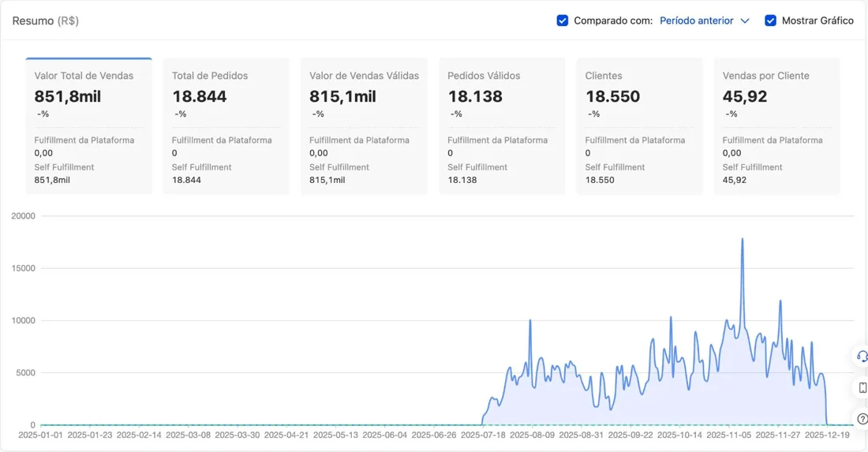Open the help question mark icon
868x452 pixels.
[862, 419]
